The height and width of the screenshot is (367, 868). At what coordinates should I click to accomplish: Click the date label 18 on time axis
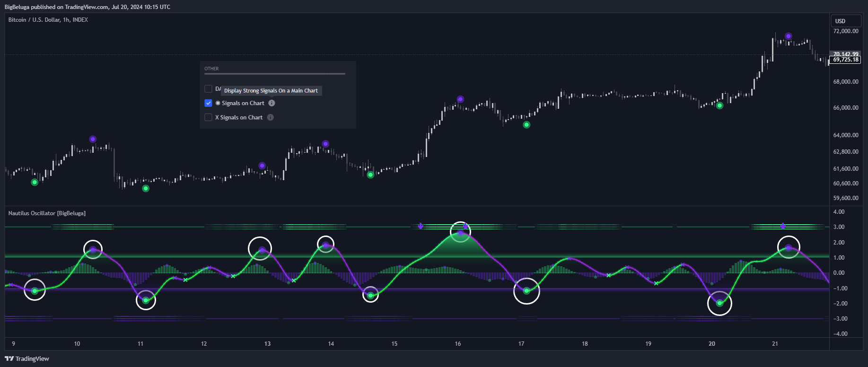pyautogui.click(x=585, y=344)
